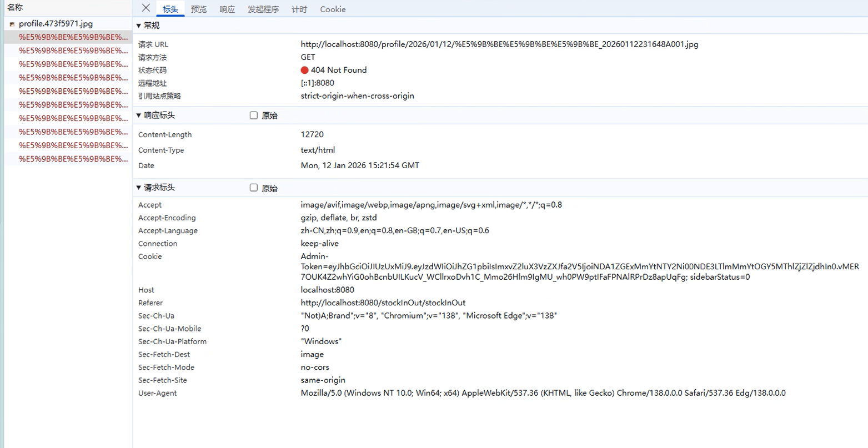Click the Sec-Ch-Ua brand value
The width and height of the screenshot is (868, 448).
point(429,315)
